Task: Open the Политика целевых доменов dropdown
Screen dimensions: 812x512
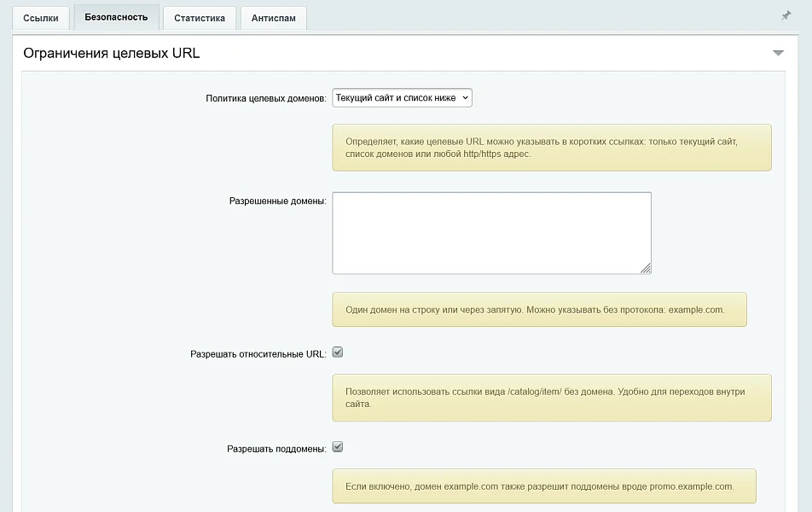Action: [402, 98]
